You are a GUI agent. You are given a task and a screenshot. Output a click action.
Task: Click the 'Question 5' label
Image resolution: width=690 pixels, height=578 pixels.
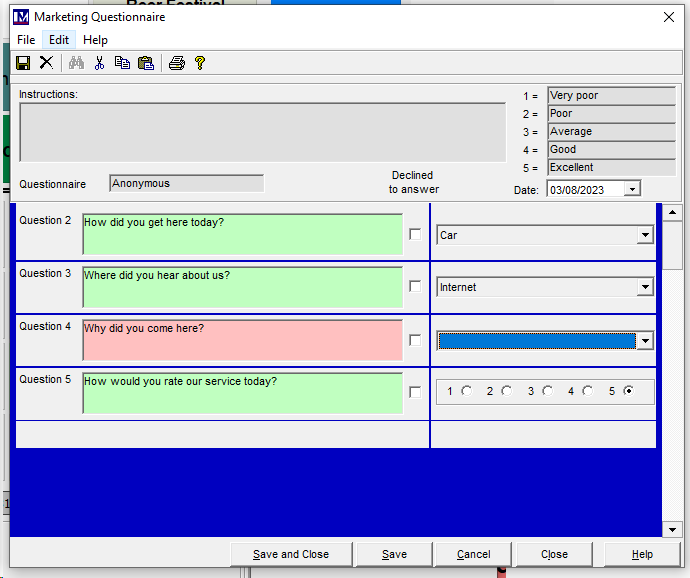click(x=45, y=379)
